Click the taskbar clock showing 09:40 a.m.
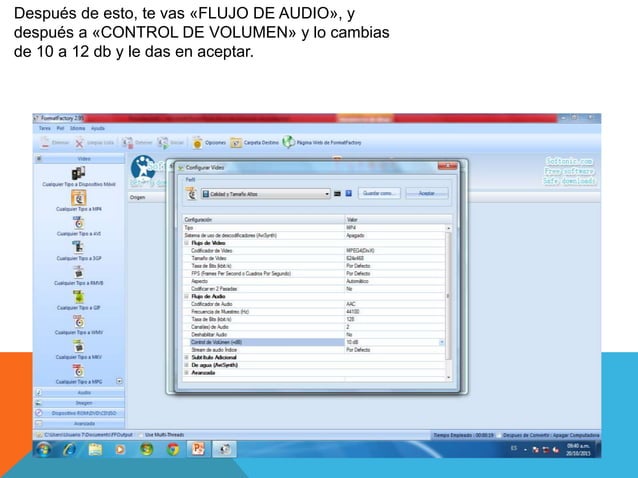 (578, 450)
